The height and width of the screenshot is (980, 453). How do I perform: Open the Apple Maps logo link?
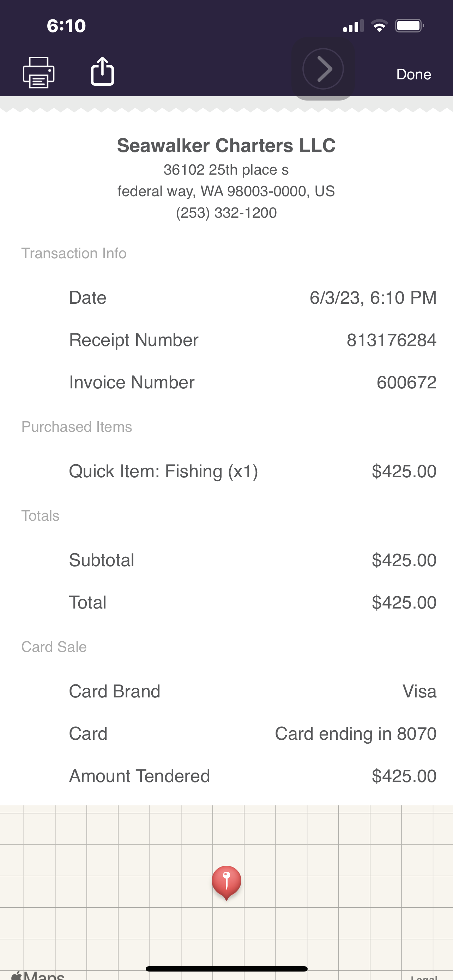[x=38, y=975]
